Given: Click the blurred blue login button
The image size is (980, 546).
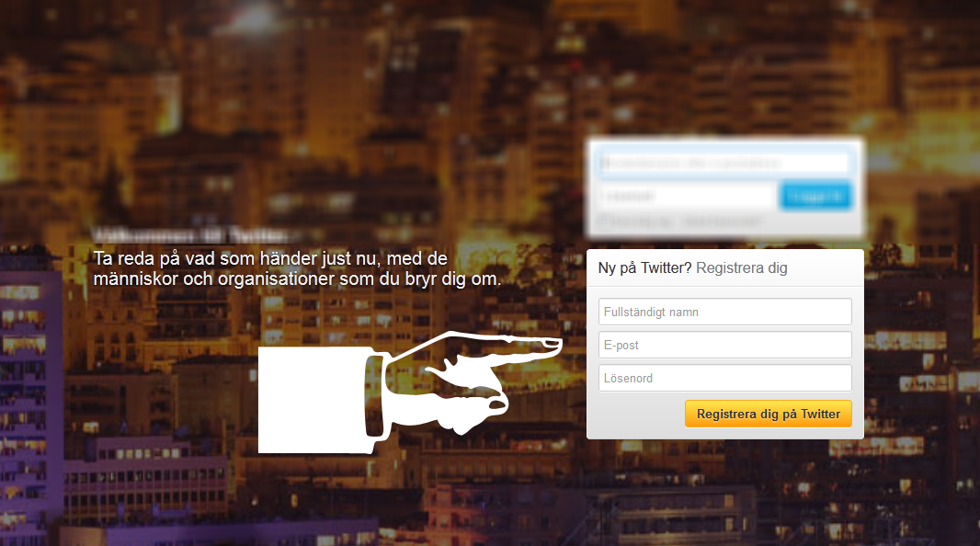Looking at the screenshot, I should (x=815, y=196).
